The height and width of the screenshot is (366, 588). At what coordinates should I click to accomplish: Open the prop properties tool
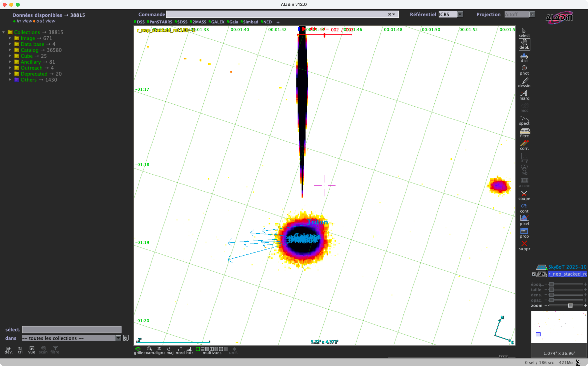pyautogui.click(x=524, y=233)
